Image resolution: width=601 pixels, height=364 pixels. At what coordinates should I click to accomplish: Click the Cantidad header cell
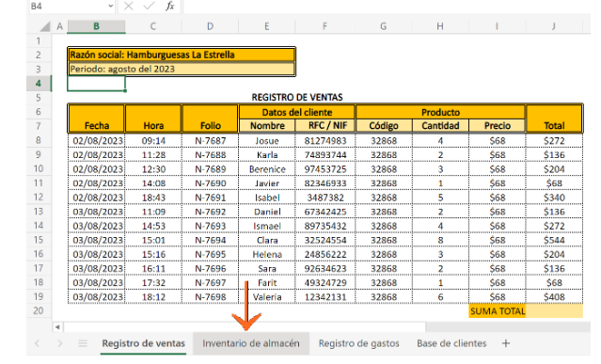point(440,126)
